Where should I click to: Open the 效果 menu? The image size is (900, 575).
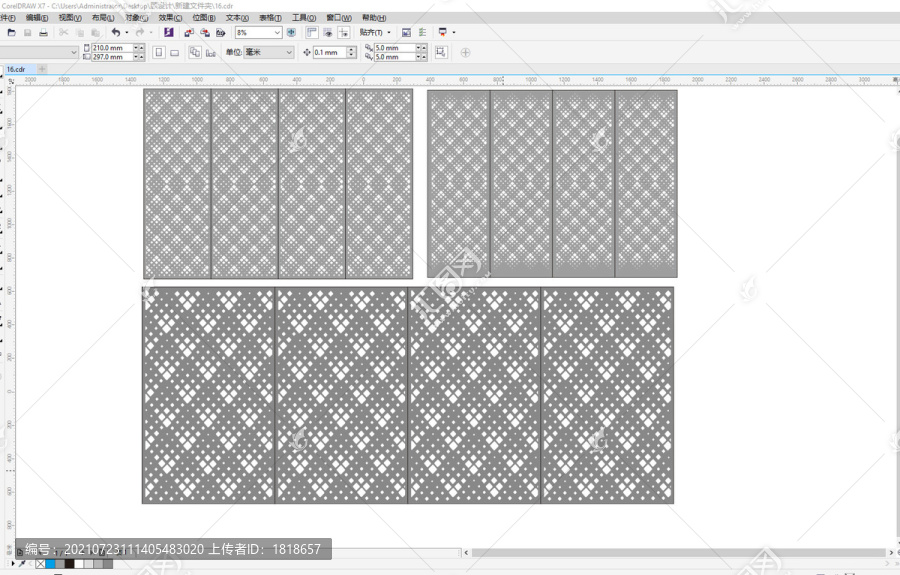(170, 18)
